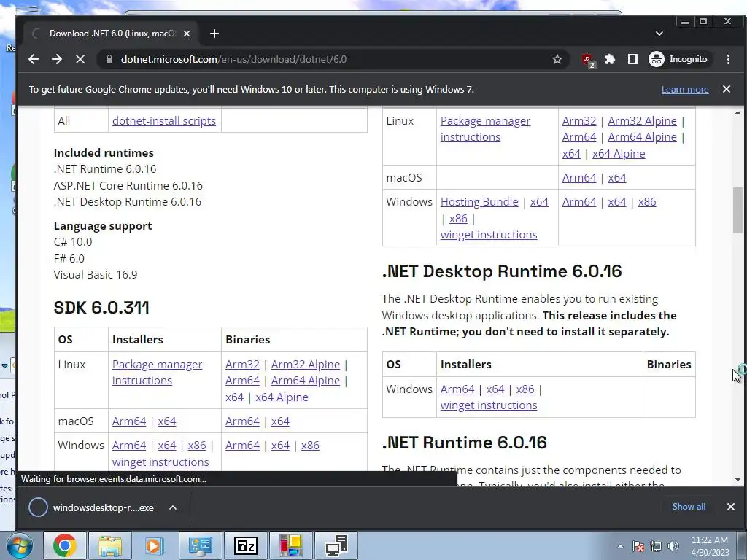747x560 pixels.
Task: Open SDK Windows winget instructions link
Action: 160,462
